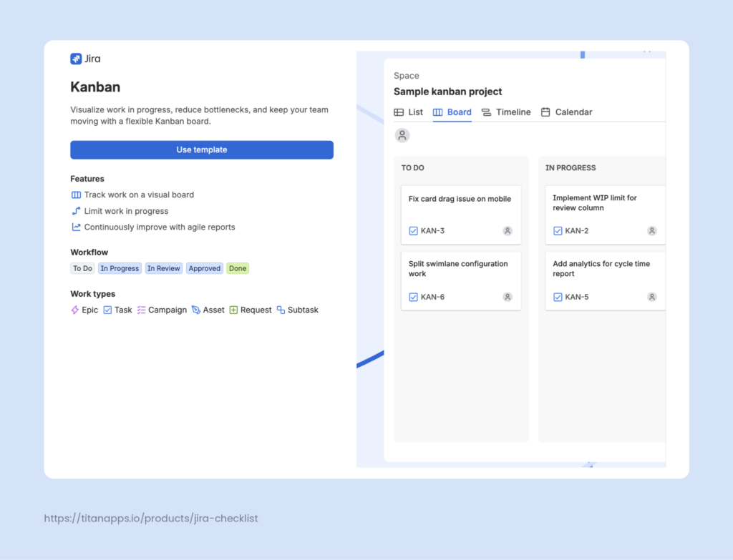Click the visual board feature icon
Viewport: 733px width, 560px height.
click(x=76, y=195)
